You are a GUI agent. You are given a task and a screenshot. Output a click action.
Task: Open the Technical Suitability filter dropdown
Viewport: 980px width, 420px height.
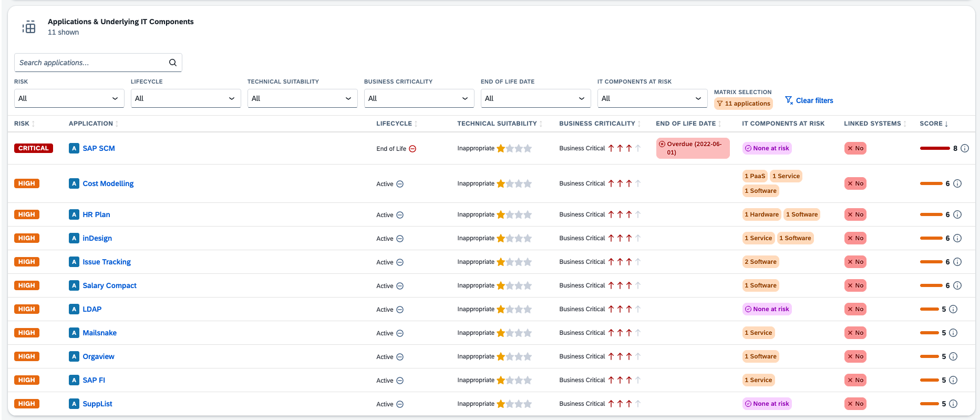coord(302,98)
